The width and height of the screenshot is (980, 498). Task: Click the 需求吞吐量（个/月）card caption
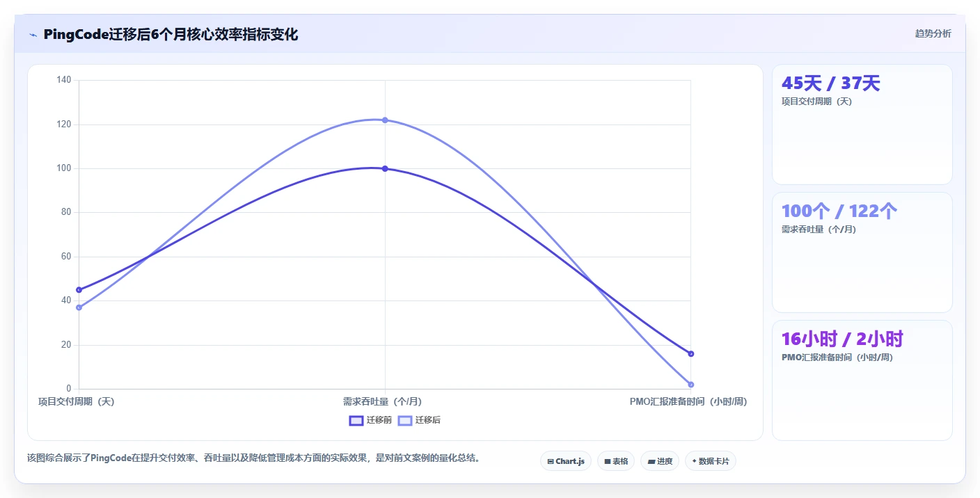[819, 230]
